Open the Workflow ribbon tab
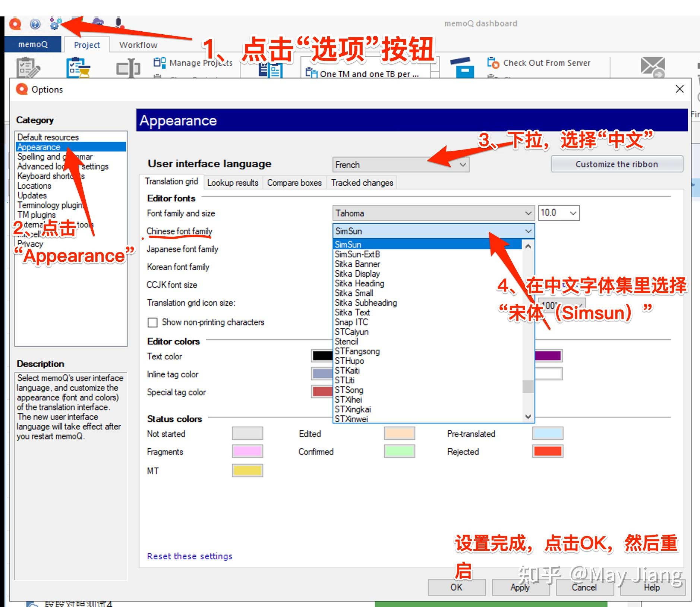Screen dimensions: 700x607 point(138,45)
